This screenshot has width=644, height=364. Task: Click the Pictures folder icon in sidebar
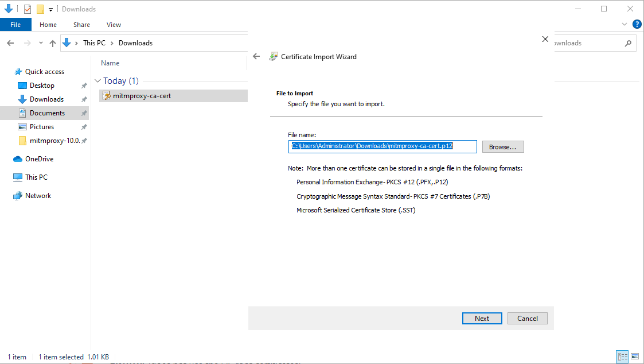click(22, 127)
